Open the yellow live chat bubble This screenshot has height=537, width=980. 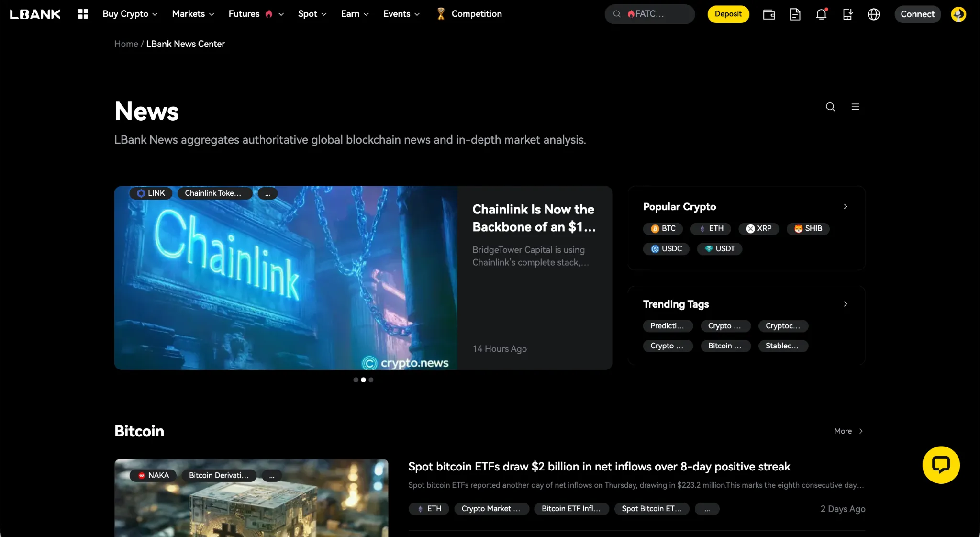click(941, 465)
